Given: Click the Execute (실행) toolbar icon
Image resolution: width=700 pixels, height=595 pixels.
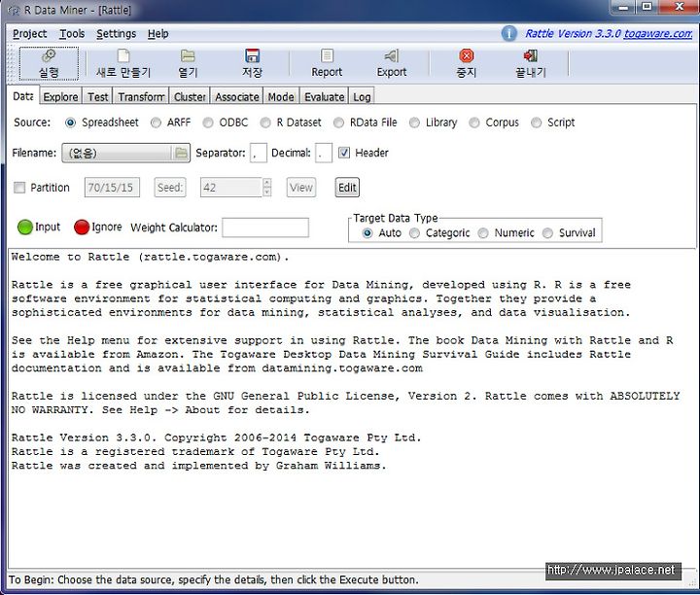Looking at the screenshot, I should pos(49,56).
